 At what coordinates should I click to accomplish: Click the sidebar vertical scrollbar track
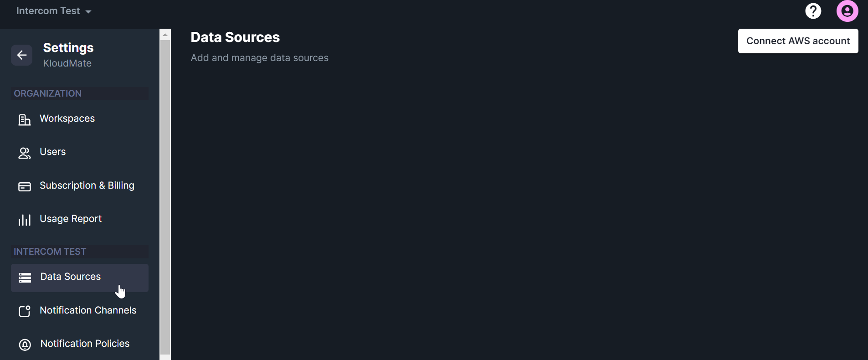click(165, 196)
